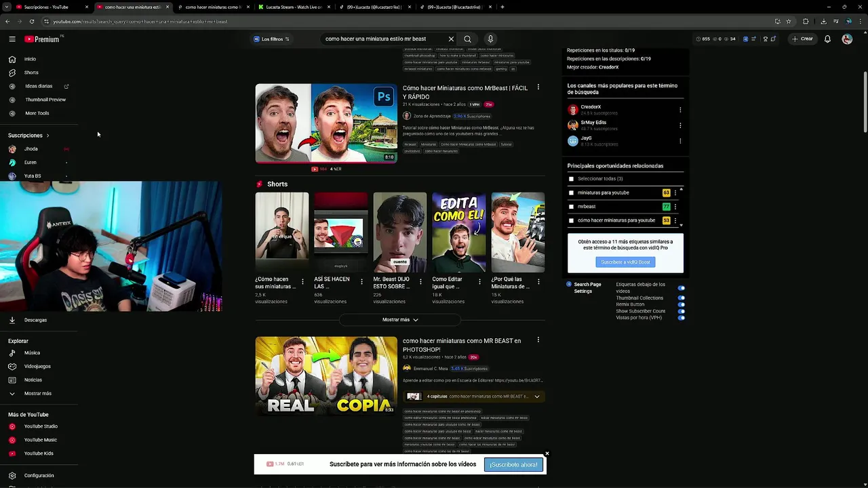Open 'Cómo hacer Miniaturas como MrBeast' title
The height and width of the screenshot is (488, 868).
pyautogui.click(x=465, y=92)
